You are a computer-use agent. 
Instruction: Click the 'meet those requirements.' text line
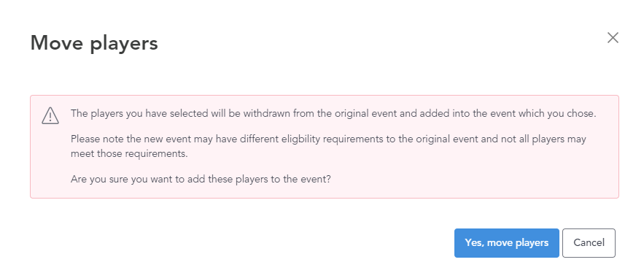click(x=129, y=154)
